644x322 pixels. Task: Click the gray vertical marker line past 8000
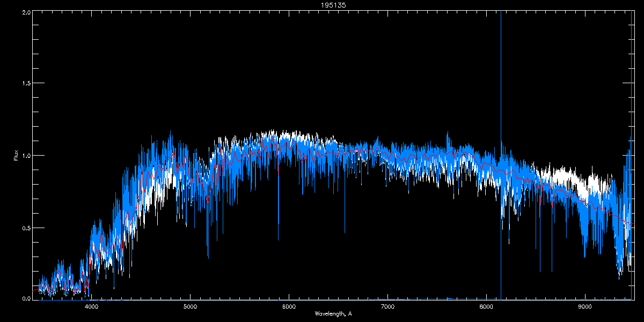coord(501,80)
